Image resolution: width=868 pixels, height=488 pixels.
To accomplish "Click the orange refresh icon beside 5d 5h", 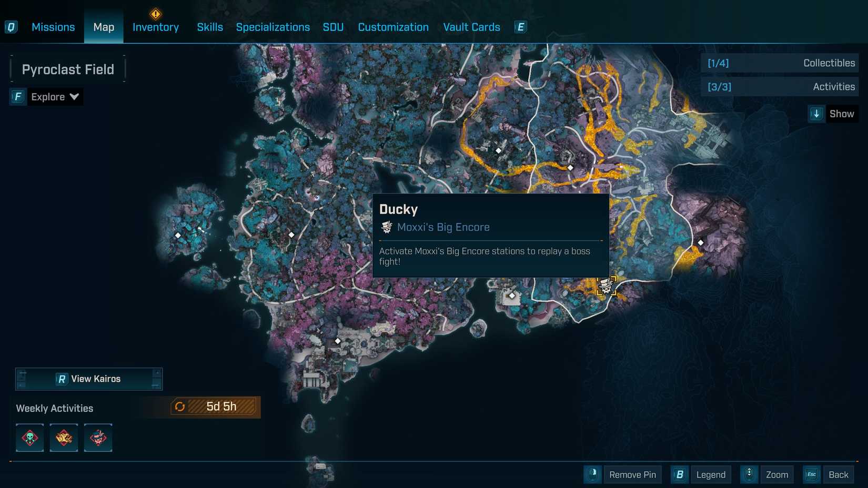I will point(180,406).
